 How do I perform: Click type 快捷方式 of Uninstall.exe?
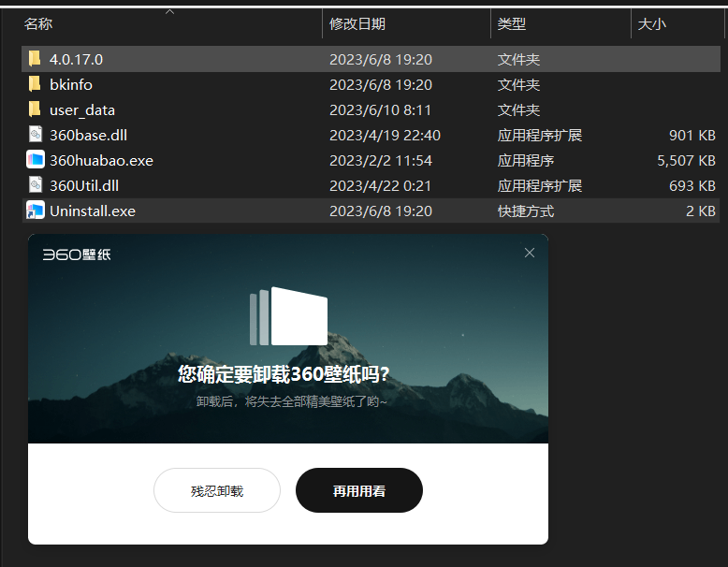(x=526, y=211)
